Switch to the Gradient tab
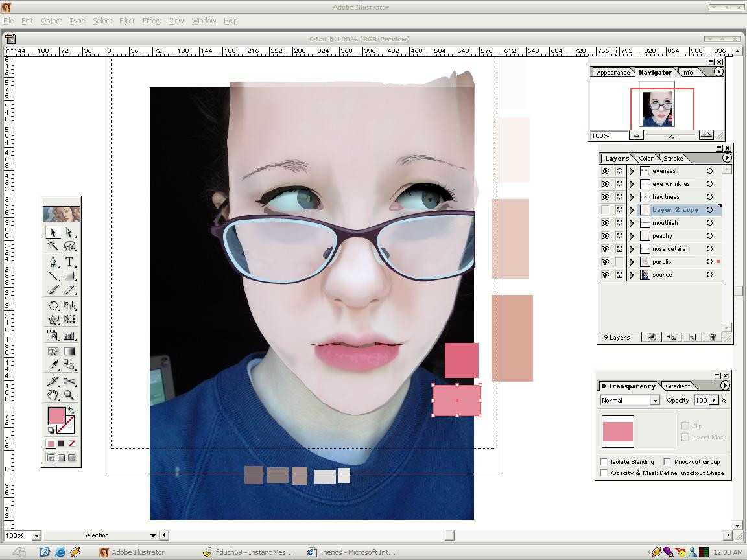The image size is (747, 560). pos(678,386)
